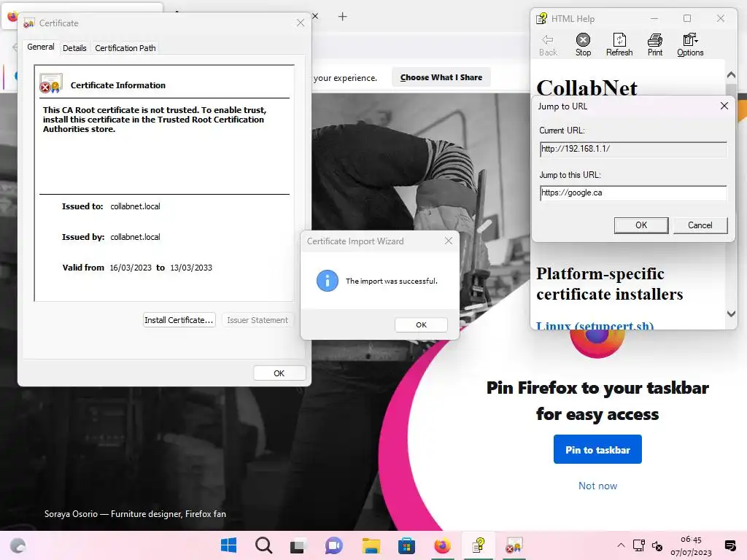Open the Certification Path tab
This screenshot has width=747, height=560.
(125, 48)
